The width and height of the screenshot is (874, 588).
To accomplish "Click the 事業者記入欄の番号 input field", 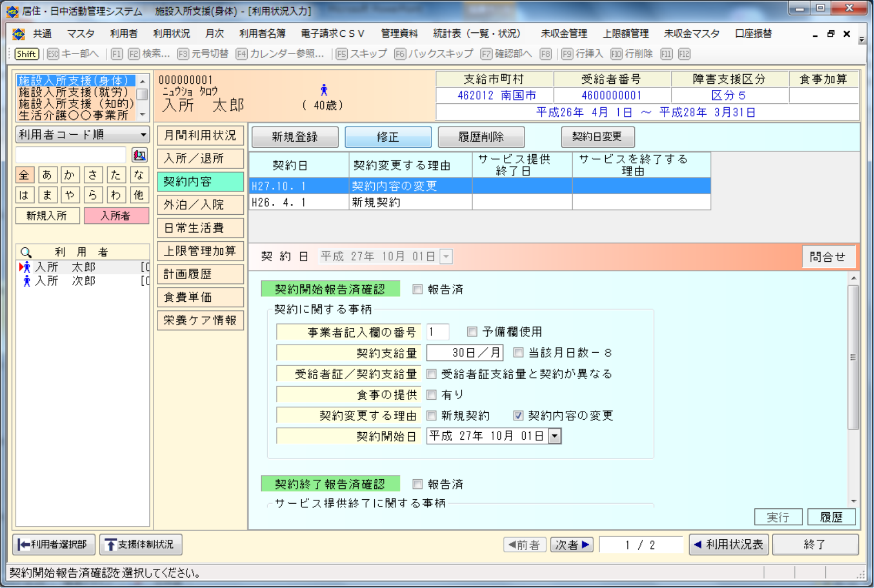I will (x=438, y=332).
